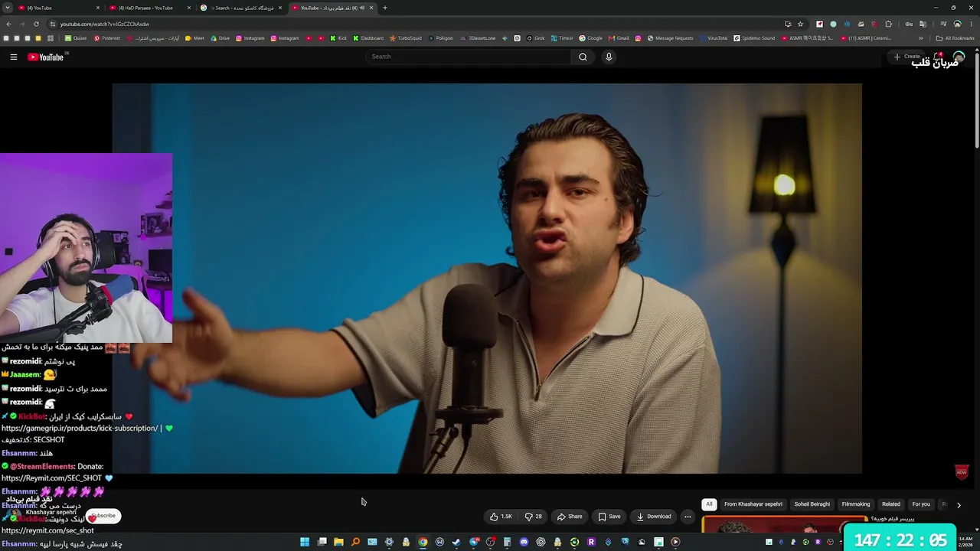
Task: Click the address bar URL
Action: coord(105,24)
